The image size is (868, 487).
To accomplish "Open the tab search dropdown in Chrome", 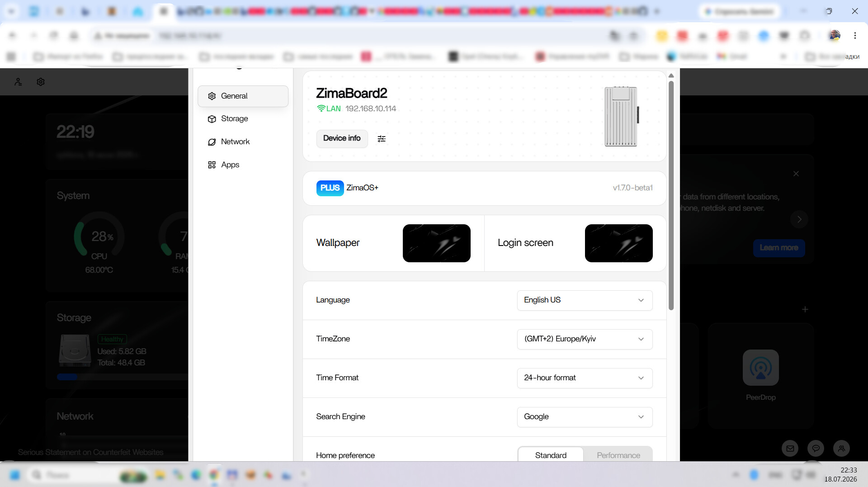I will pyautogui.click(x=11, y=11).
